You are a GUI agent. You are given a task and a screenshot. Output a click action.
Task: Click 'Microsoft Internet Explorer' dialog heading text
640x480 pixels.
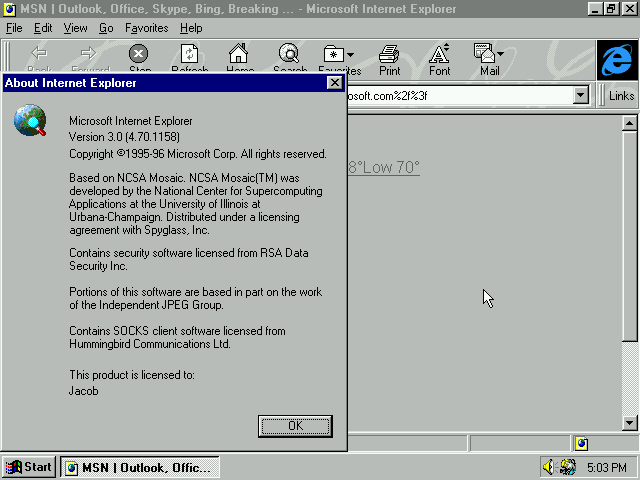point(131,121)
